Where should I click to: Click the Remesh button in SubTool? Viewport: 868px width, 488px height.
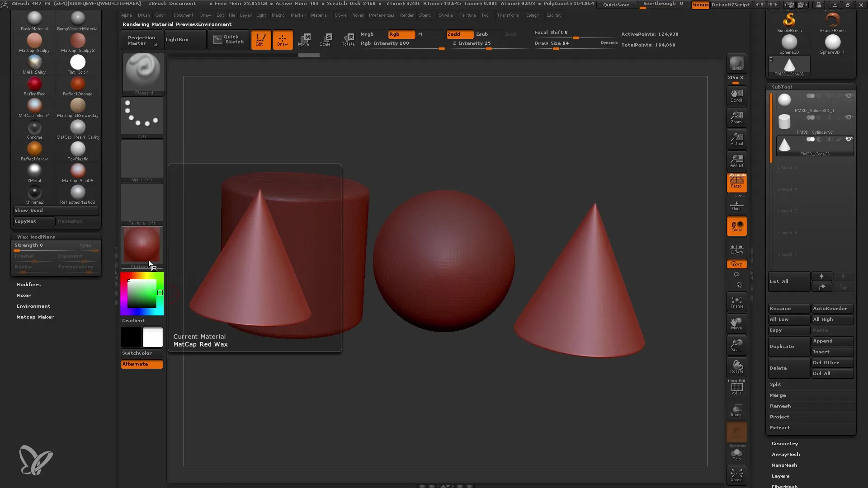[x=780, y=406]
